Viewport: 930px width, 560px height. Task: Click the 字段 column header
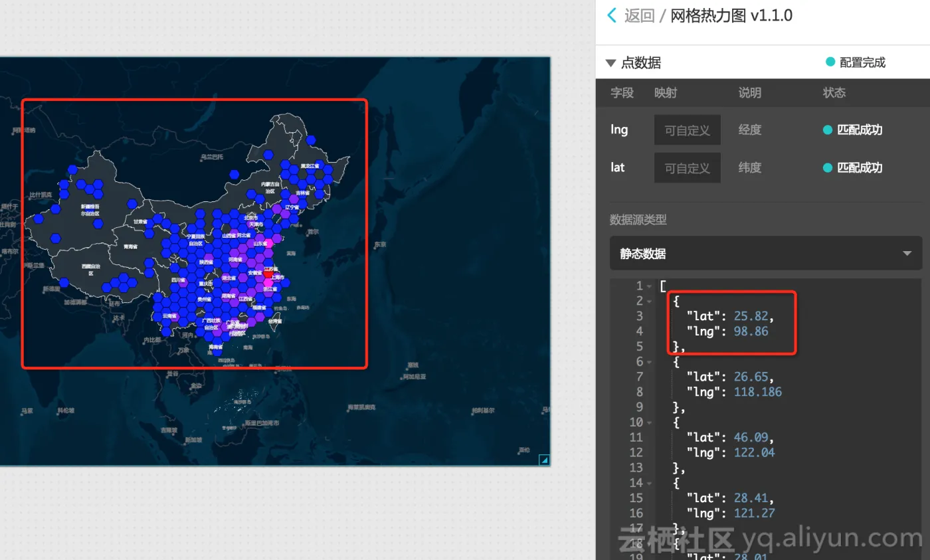(622, 93)
